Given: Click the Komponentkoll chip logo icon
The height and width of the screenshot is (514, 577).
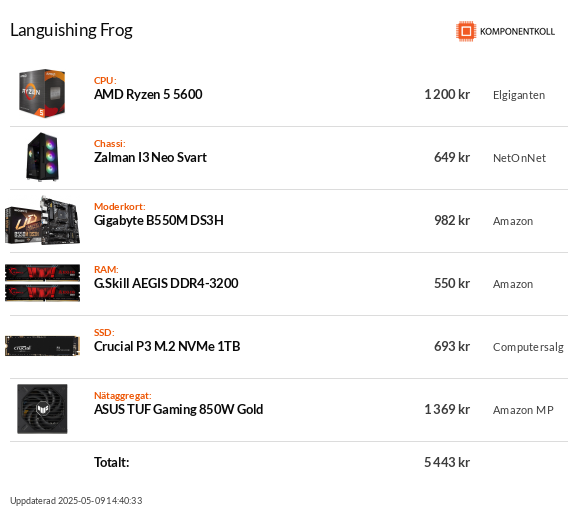Looking at the screenshot, I should point(466,31).
